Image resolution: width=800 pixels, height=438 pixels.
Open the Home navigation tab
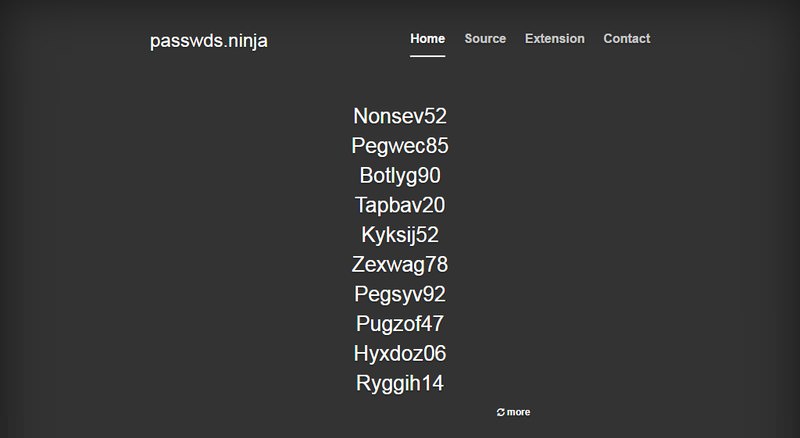tap(428, 39)
